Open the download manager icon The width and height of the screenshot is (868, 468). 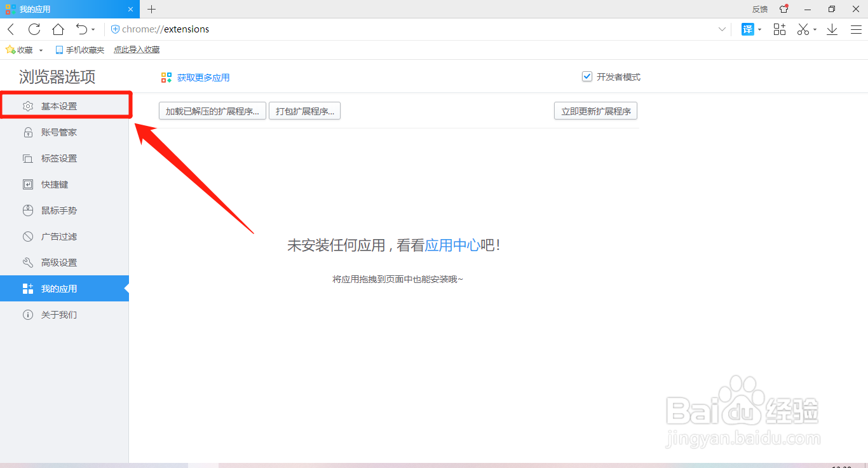832,29
